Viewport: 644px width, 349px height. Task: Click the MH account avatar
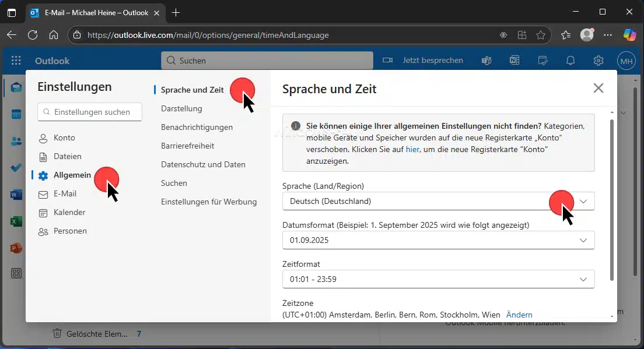626,61
